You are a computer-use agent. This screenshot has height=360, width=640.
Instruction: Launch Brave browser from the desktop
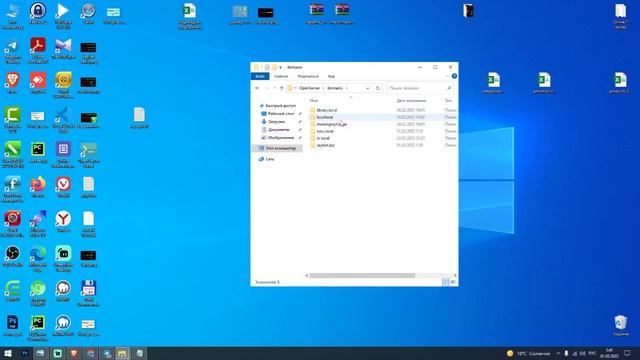point(12,83)
